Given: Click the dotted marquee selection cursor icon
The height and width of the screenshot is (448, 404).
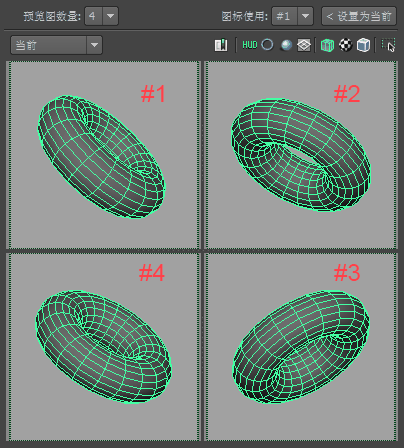Looking at the screenshot, I should point(388,45).
